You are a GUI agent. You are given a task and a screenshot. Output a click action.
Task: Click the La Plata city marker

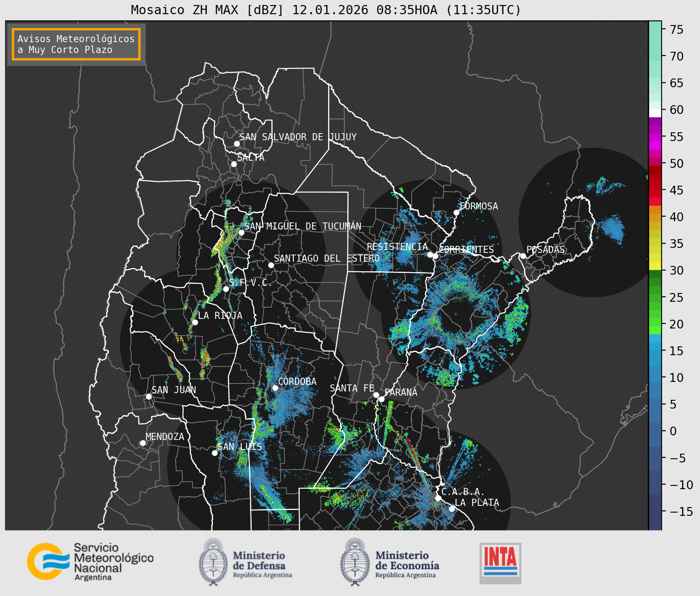pyautogui.click(x=452, y=509)
